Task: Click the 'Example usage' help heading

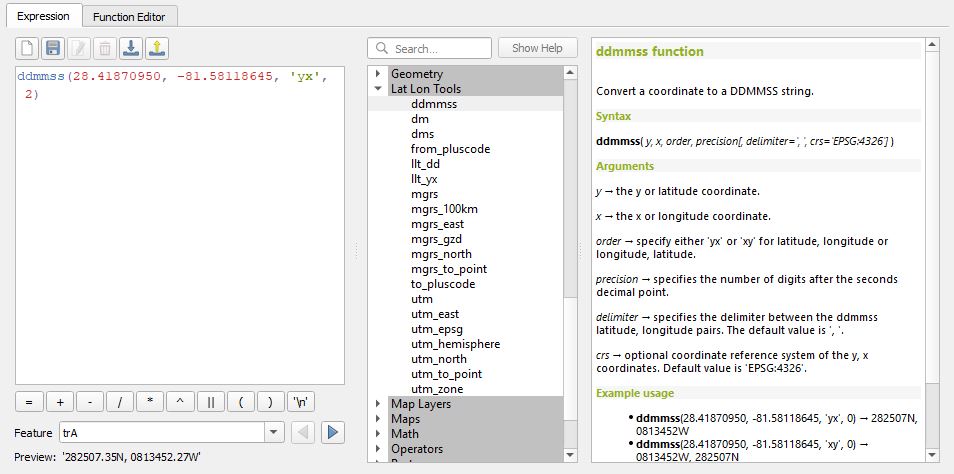Action: (635, 393)
